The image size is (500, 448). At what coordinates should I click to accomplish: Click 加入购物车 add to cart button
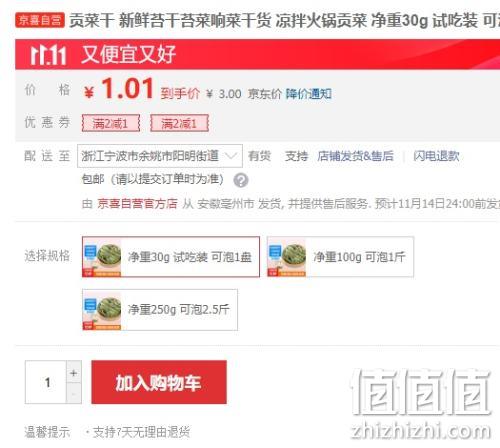(159, 382)
